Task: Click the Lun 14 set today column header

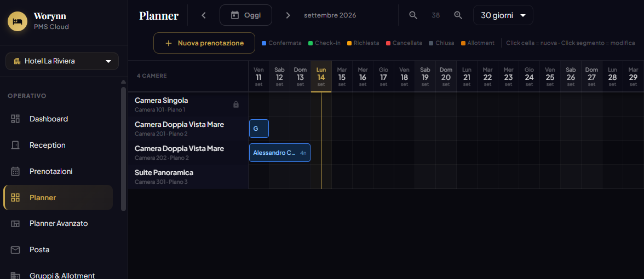Action: click(x=321, y=77)
